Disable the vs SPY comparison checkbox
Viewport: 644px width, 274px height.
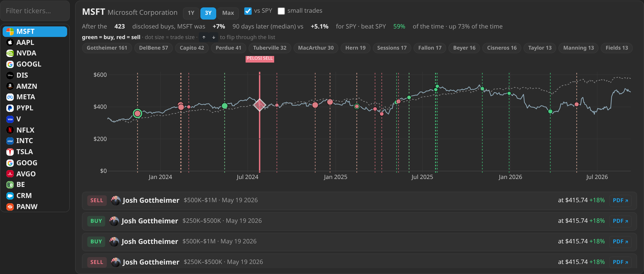(x=248, y=11)
